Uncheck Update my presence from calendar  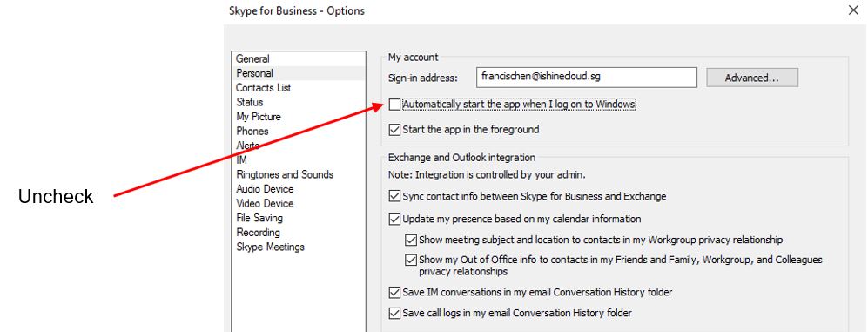point(394,219)
